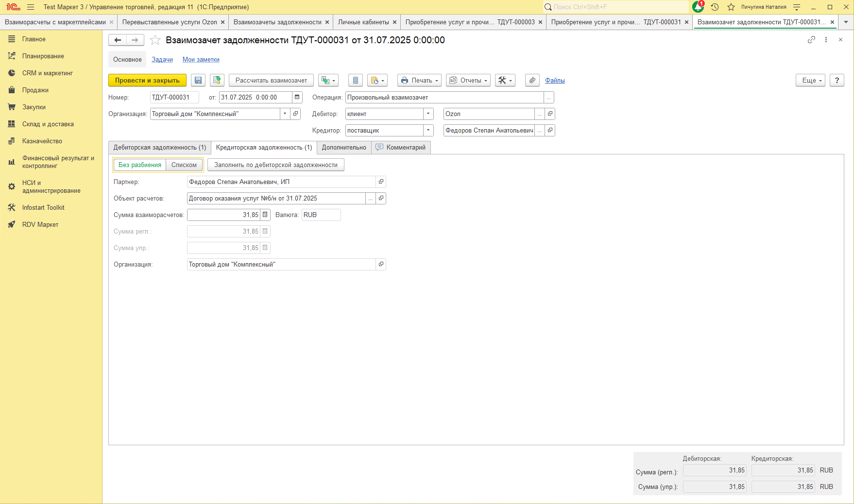Open Продажи section in sidebar
Viewport: 854px width, 504px height.
click(x=35, y=90)
